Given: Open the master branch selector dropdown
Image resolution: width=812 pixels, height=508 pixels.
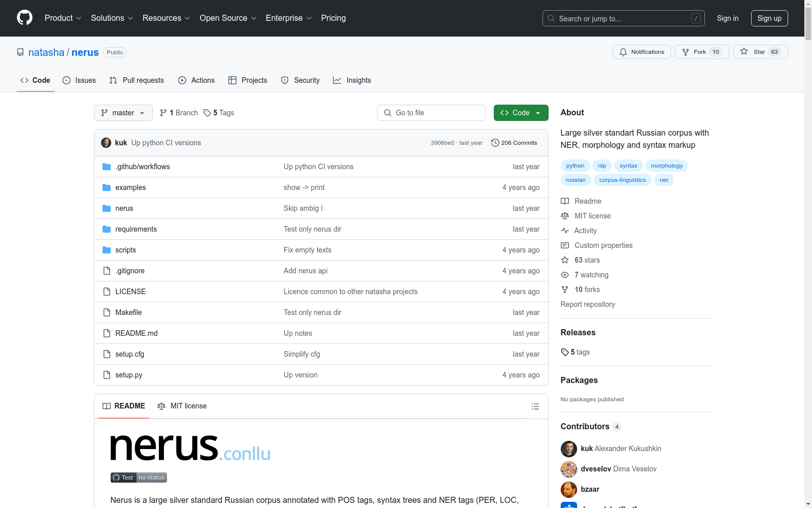Looking at the screenshot, I should coord(123,113).
